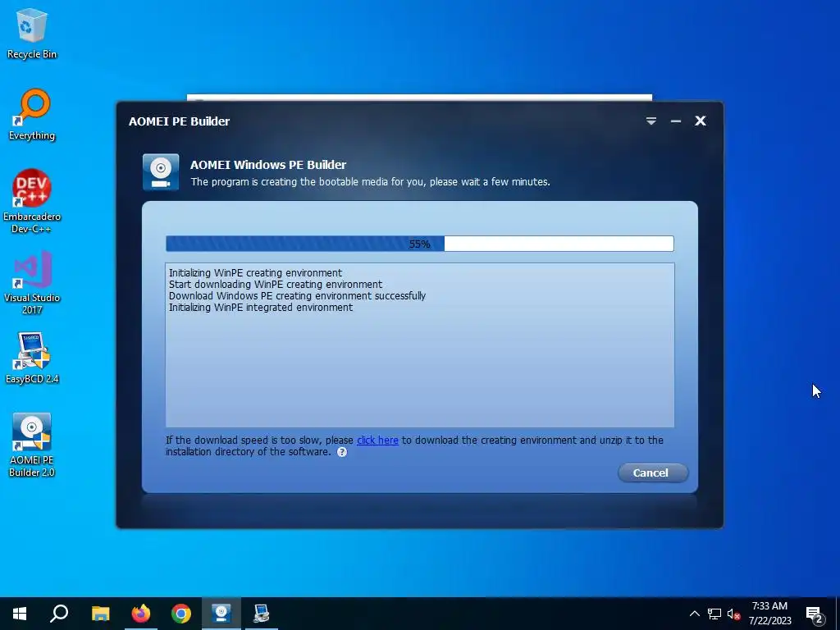Screen dimensions: 840x630
Task: Click the AOMEI Windows PE Builder disc logo
Action: coord(161,172)
